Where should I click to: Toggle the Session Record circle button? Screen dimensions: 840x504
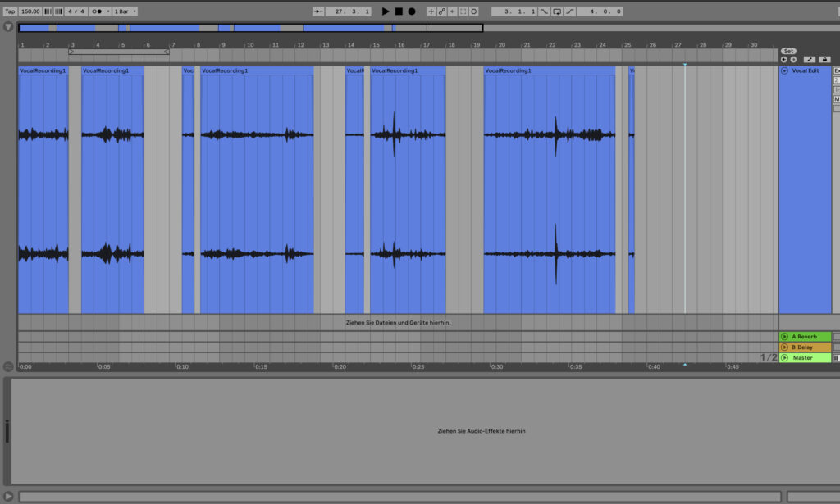tap(473, 11)
